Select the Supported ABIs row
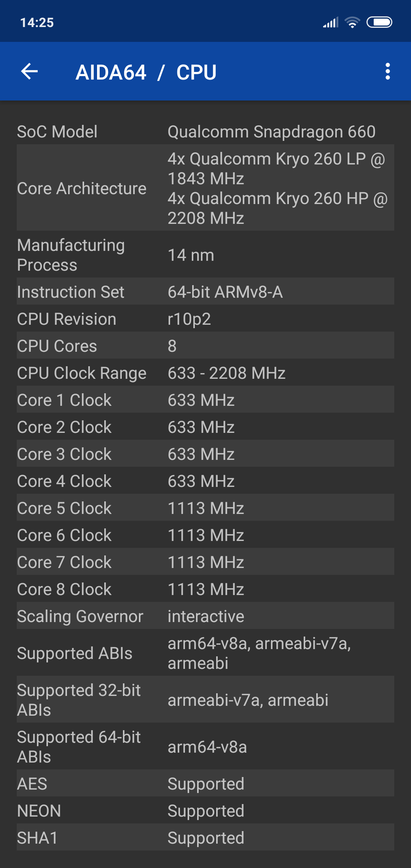The image size is (411, 868). (205, 653)
